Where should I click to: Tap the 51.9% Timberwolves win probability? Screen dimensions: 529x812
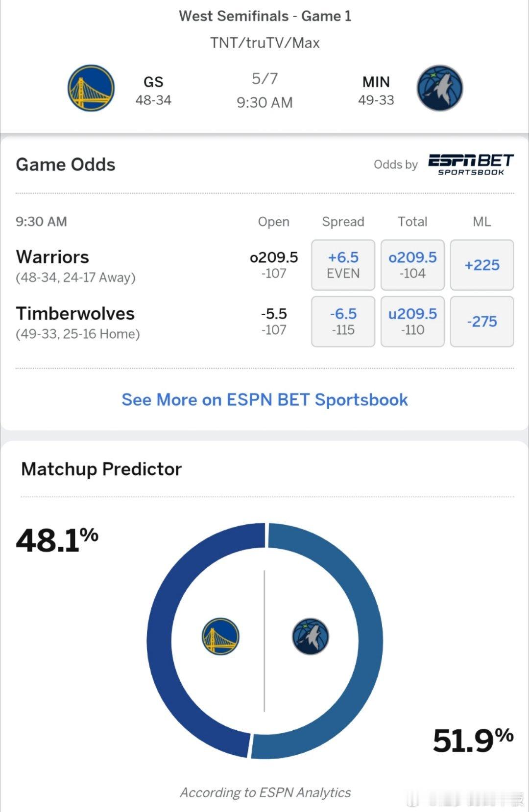tap(473, 740)
